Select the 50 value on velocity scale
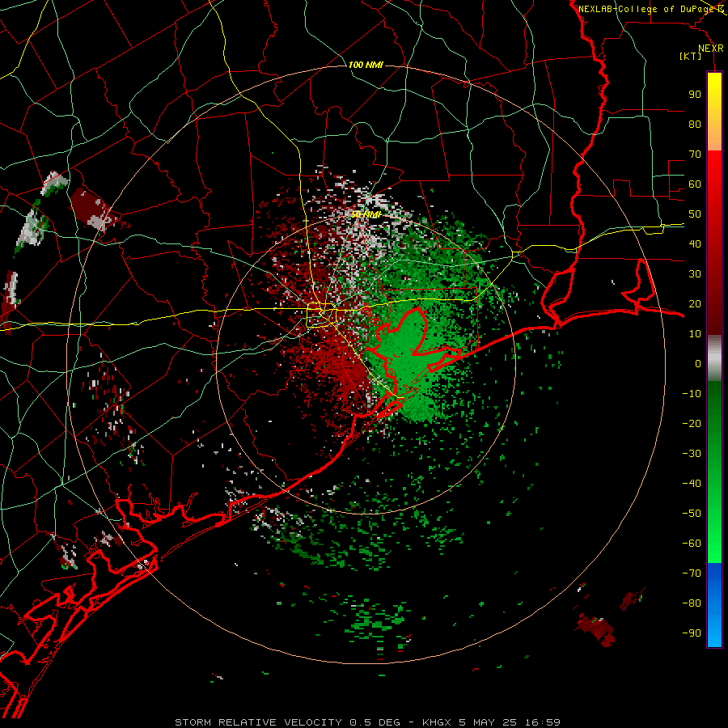The image size is (728, 728). point(695,214)
